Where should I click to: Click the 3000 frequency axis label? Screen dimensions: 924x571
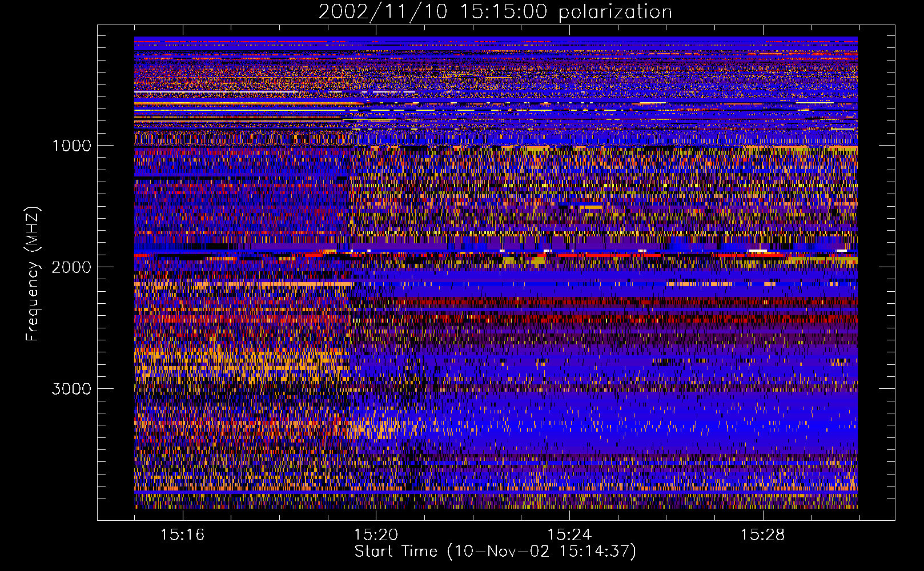(71, 389)
